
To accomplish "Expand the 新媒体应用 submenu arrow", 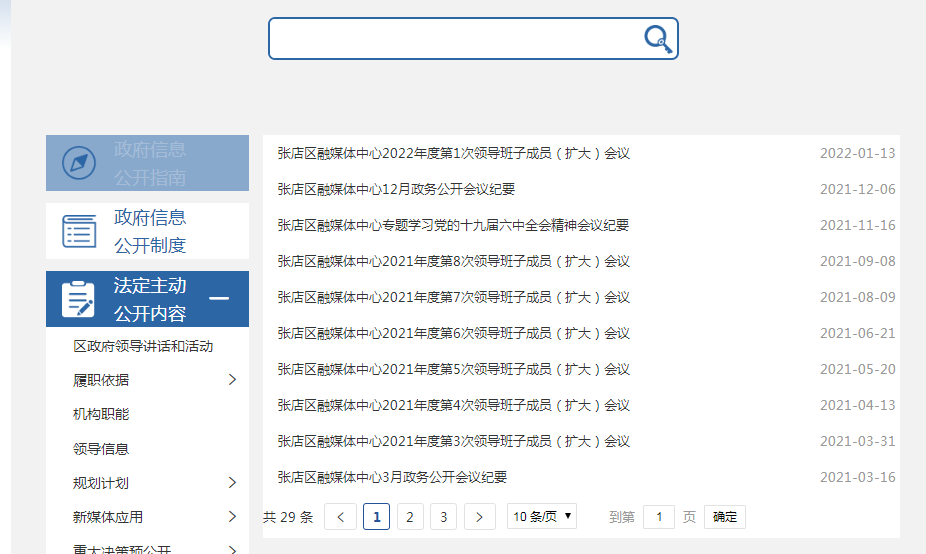I will coord(232,517).
